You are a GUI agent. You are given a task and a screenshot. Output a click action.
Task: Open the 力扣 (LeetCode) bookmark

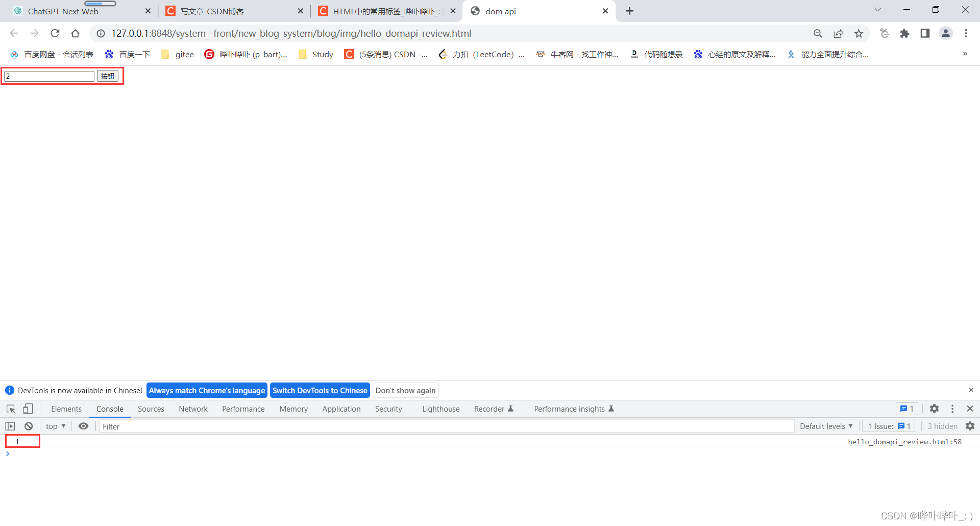481,54
